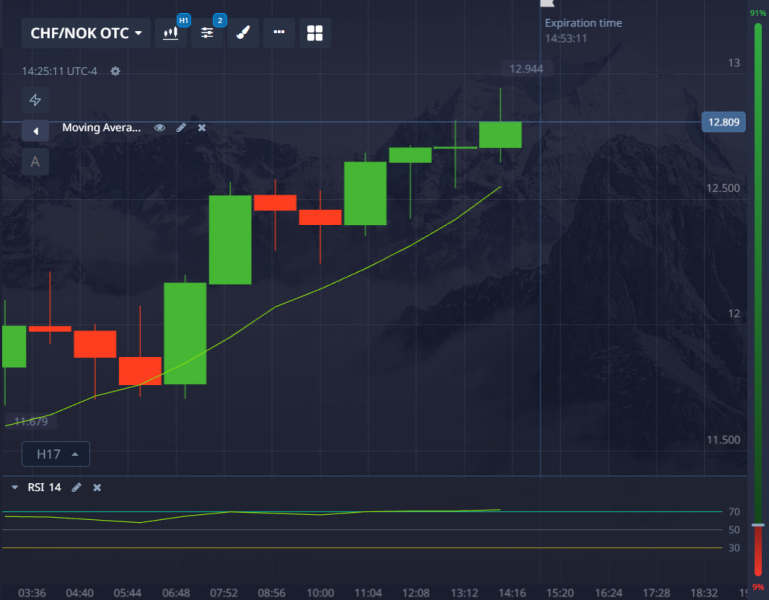Image resolution: width=769 pixels, height=600 pixels.
Task: Edit the RSI 14 indicator settings
Action: [76, 487]
